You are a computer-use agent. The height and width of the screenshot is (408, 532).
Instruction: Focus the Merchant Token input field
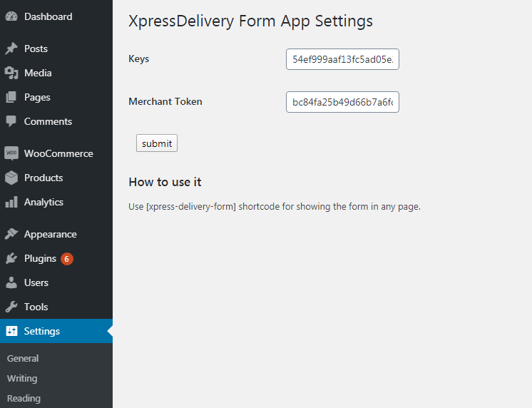coord(342,102)
